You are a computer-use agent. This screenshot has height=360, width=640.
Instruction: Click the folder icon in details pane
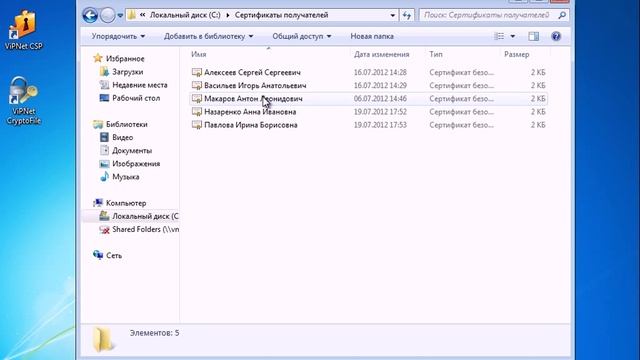[102, 339]
